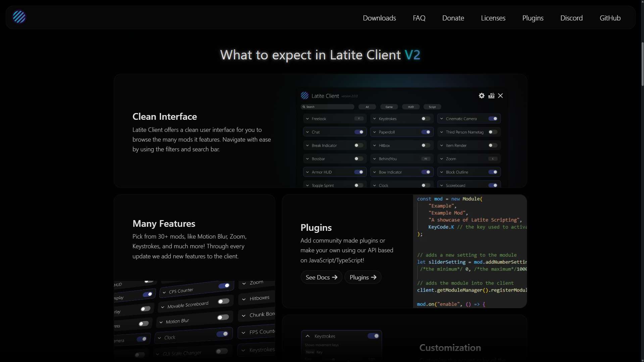Expand the Freelook mod chevron
644x362 pixels.
click(307, 119)
